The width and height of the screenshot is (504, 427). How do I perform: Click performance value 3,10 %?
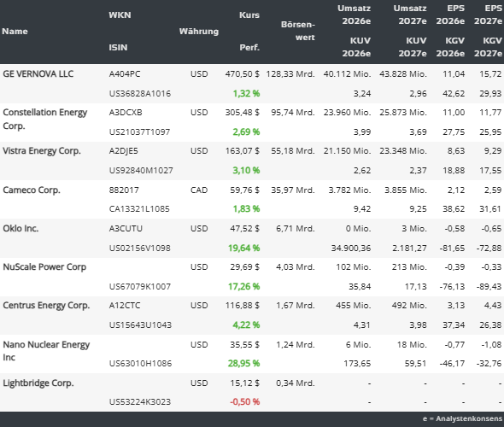pos(246,170)
